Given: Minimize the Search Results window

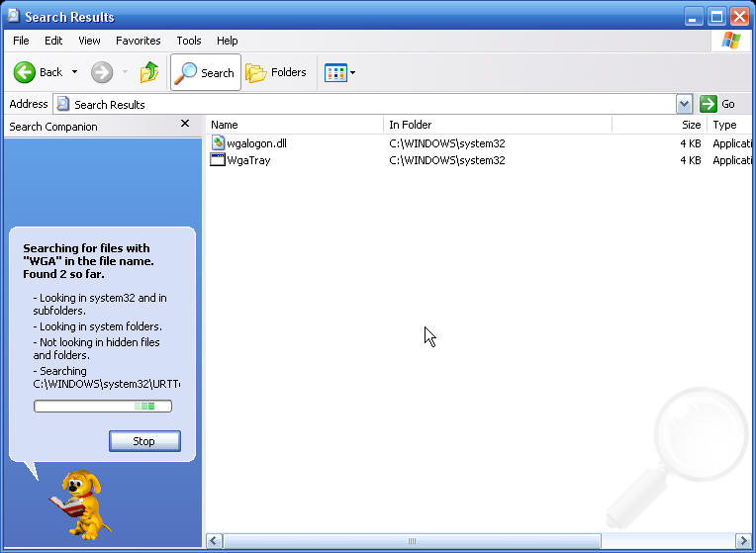Looking at the screenshot, I should (694, 17).
